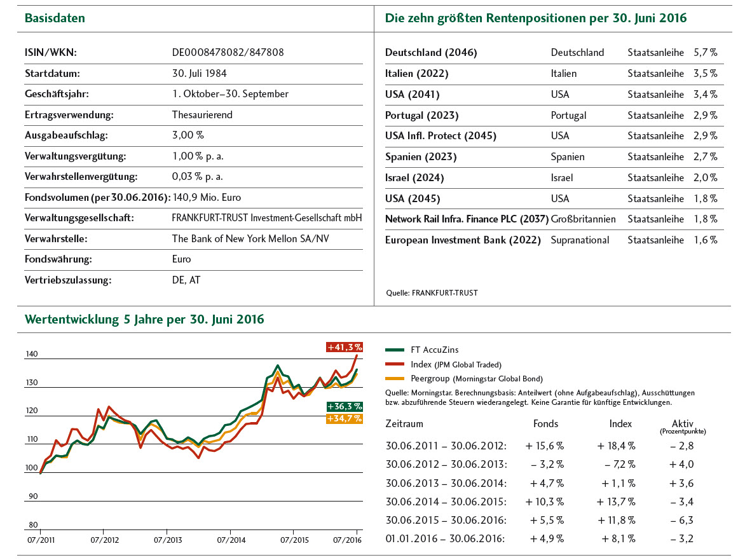
Task: Select the 30.06.2015 – 30.06.2016 period row
Action: (446, 520)
